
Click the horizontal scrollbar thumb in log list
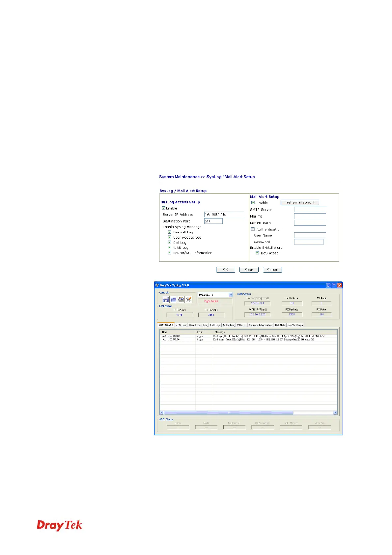click(229, 412)
